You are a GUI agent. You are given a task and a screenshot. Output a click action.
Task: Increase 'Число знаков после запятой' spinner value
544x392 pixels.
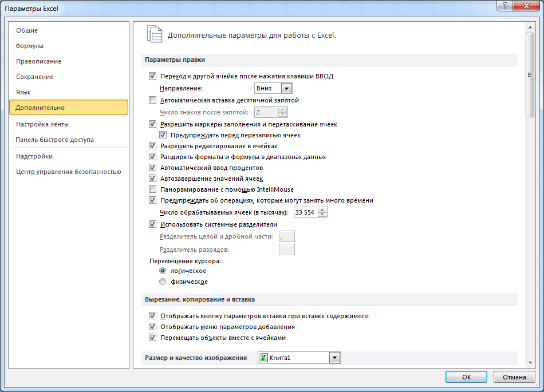pos(283,110)
